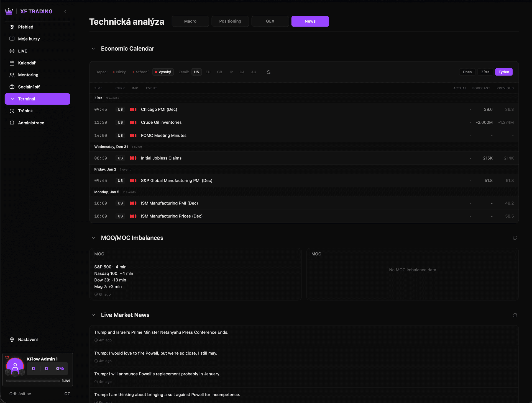Toggle Nízký impact filter
The image size is (532, 403).
(119, 72)
